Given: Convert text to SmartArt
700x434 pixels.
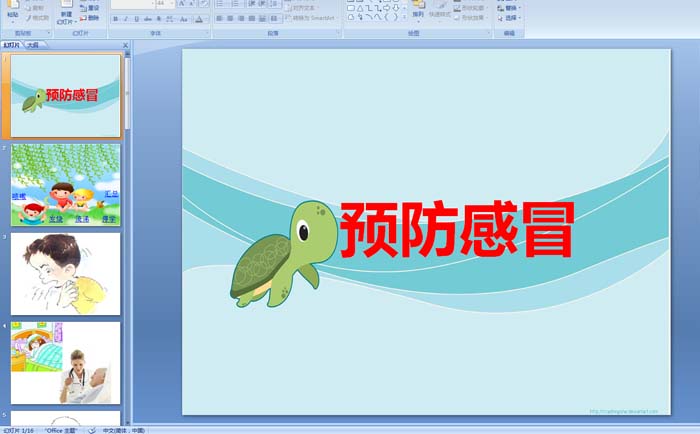Looking at the screenshot, I should click(x=311, y=18).
